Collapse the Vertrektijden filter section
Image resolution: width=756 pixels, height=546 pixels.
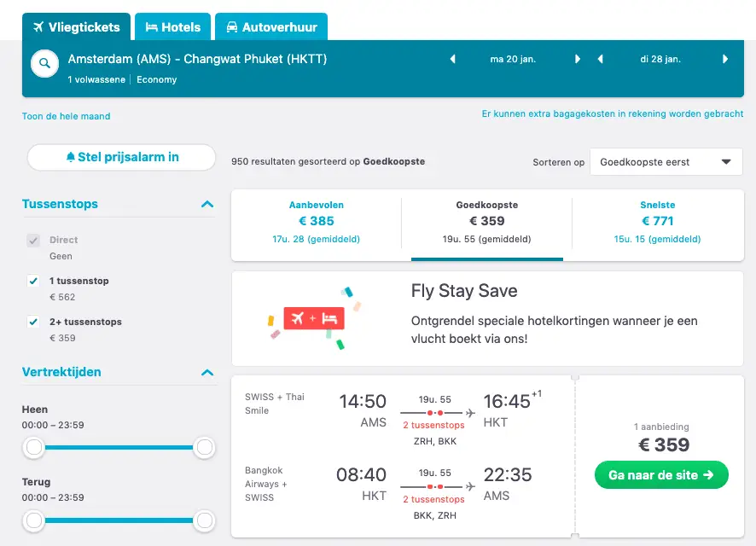tap(207, 373)
